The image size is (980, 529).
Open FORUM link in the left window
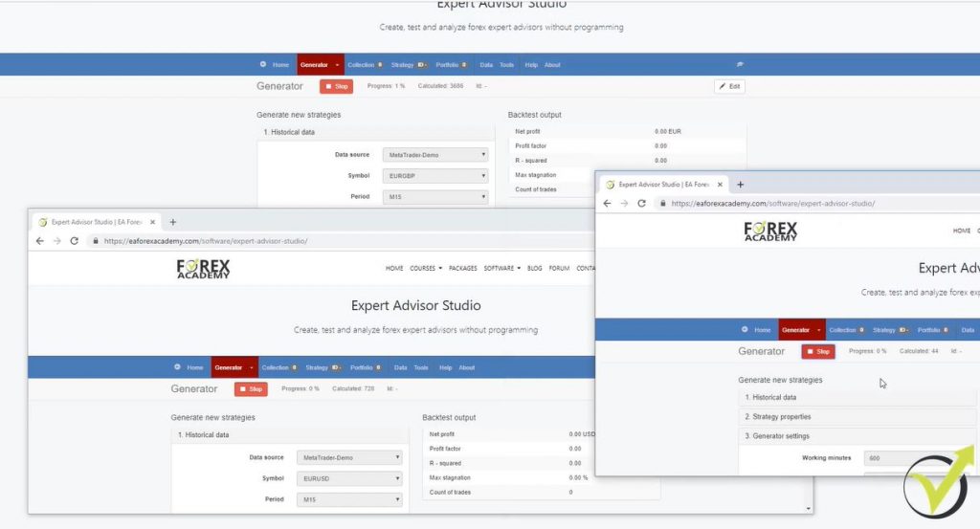click(559, 268)
